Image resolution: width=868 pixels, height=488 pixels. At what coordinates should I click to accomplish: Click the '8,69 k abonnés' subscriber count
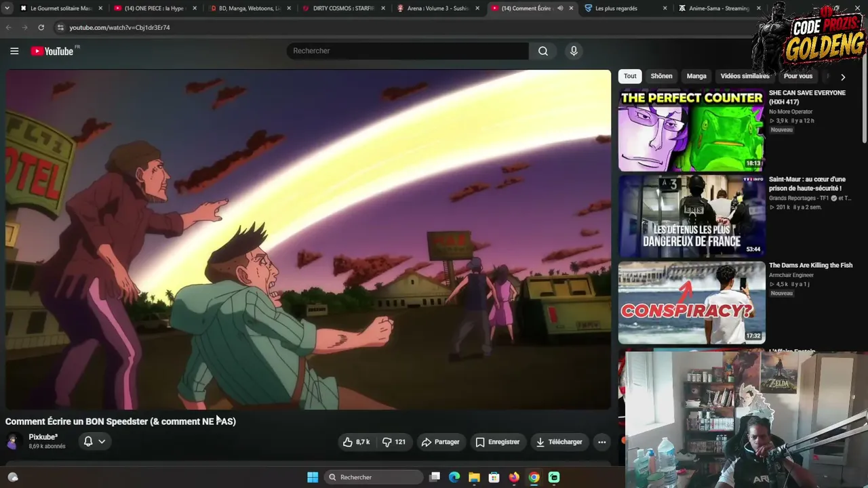(47, 447)
